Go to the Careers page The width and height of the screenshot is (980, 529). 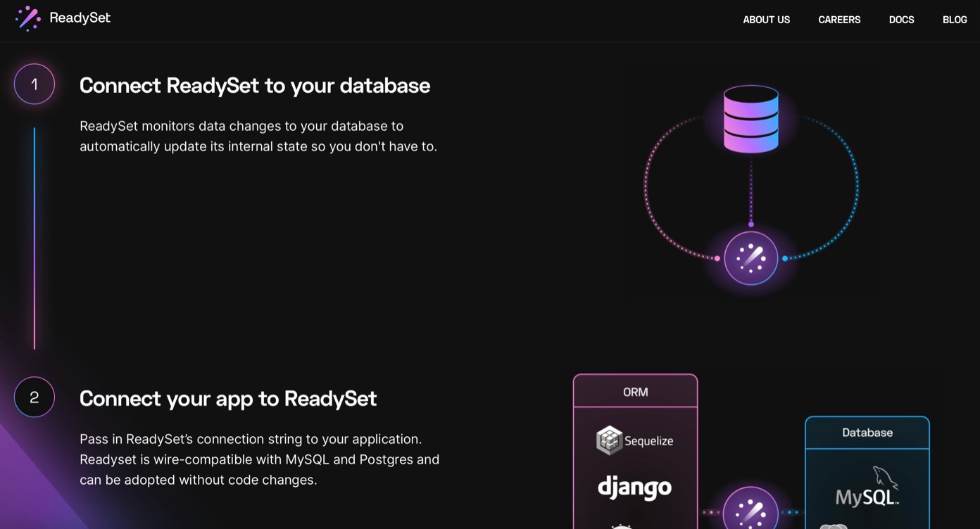pos(839,20)
